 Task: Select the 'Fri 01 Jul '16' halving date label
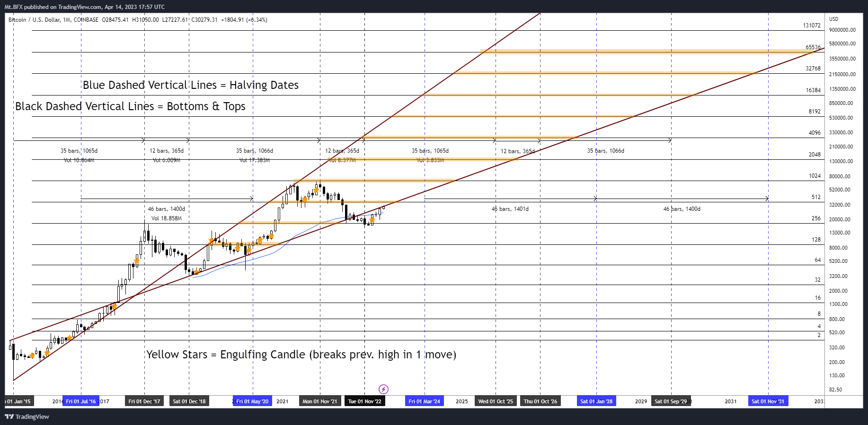coord(81,401)
